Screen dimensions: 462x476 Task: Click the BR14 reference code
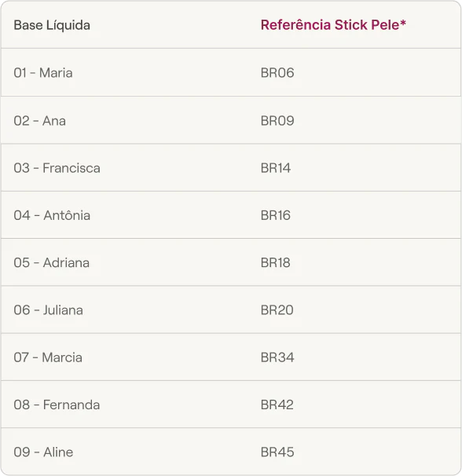coord(276,168)
